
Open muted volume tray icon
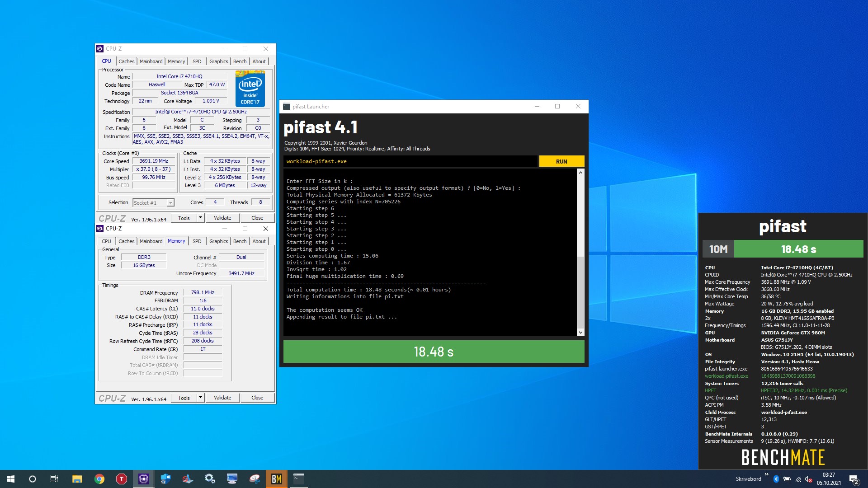point(809,479)
